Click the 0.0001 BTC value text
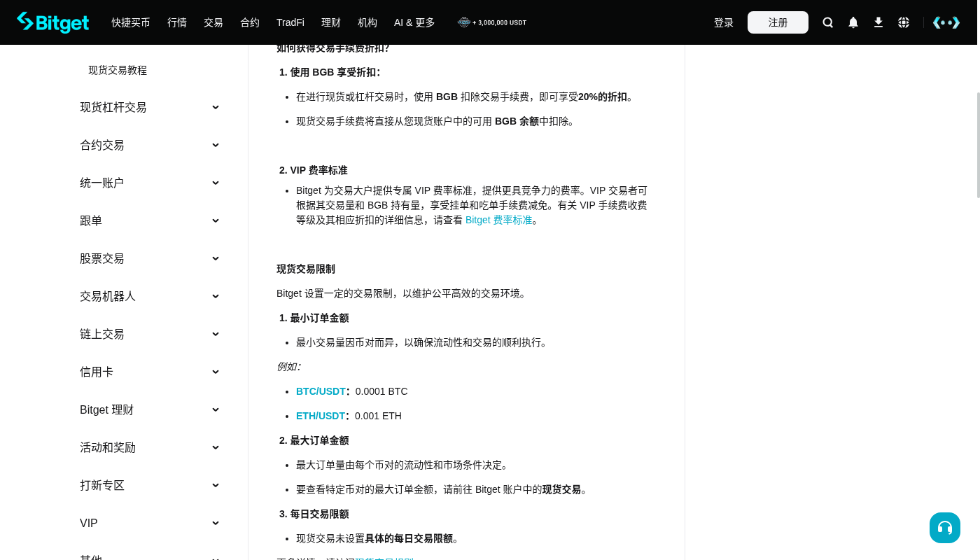Image resolution: width=980 pixels, height=560 pixels. click(381, 391)
